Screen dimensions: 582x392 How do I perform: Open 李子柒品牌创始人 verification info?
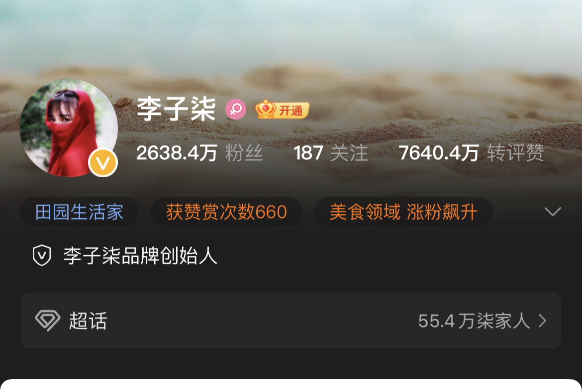pyautogui.click(x=140, y=256)
